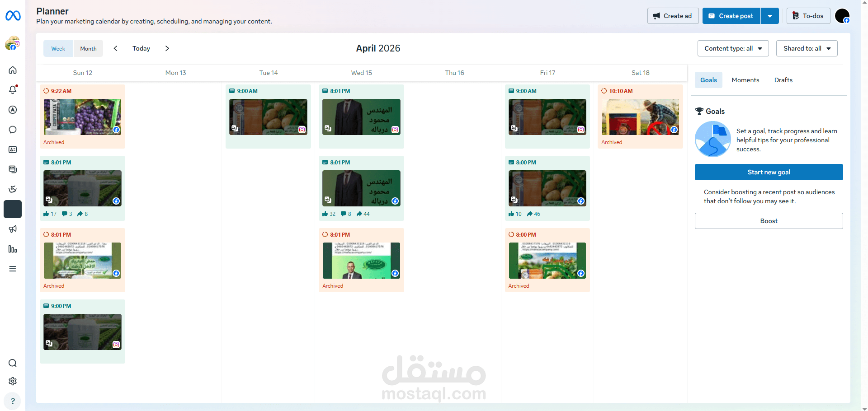868x411 pixels.
Task: Open Wed 15 post with 32 likes
Action: tap(361, 188)
